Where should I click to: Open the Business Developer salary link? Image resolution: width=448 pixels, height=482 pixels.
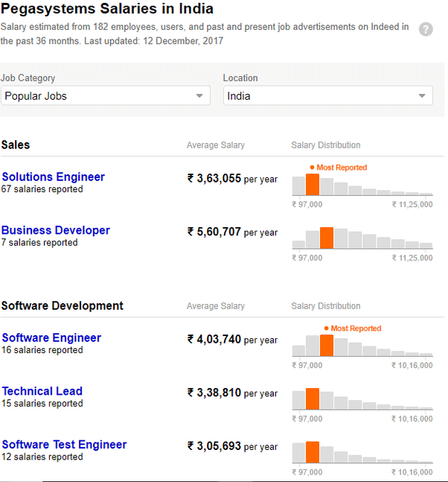(56, 230)
